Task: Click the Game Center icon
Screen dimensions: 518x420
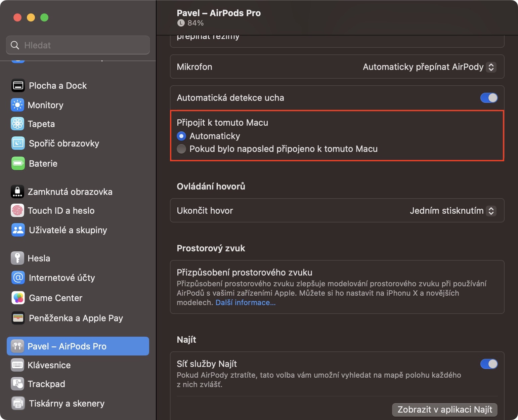Action: tap(18, 298)
